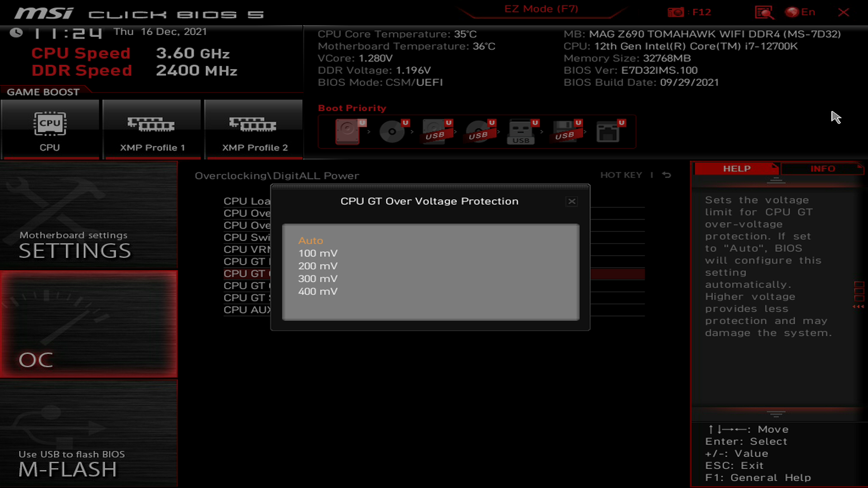Screen dimensions: 868x488
Task: Collapse help panel using top grip handle
Action: click(x=776, y=181)
